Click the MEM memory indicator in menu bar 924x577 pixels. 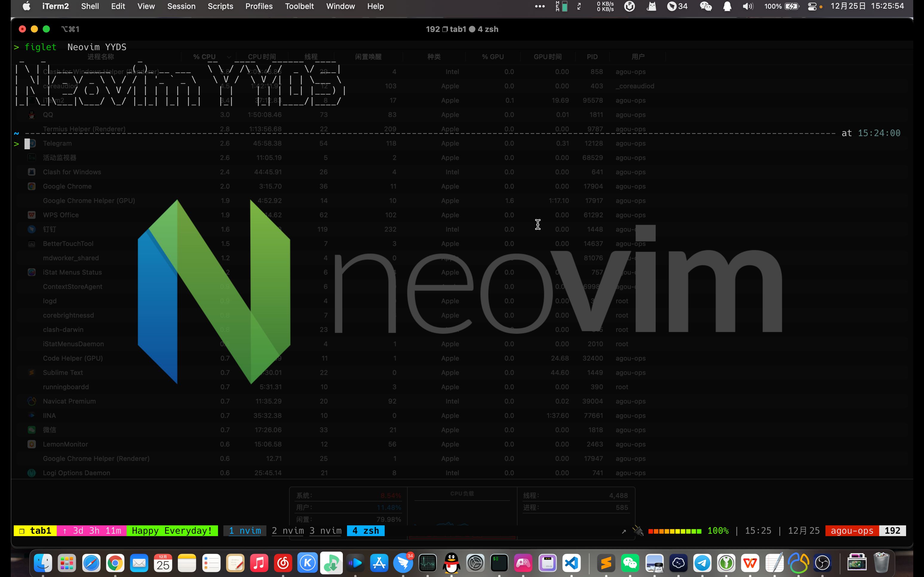pyautogui.click(x=561, y=6)
